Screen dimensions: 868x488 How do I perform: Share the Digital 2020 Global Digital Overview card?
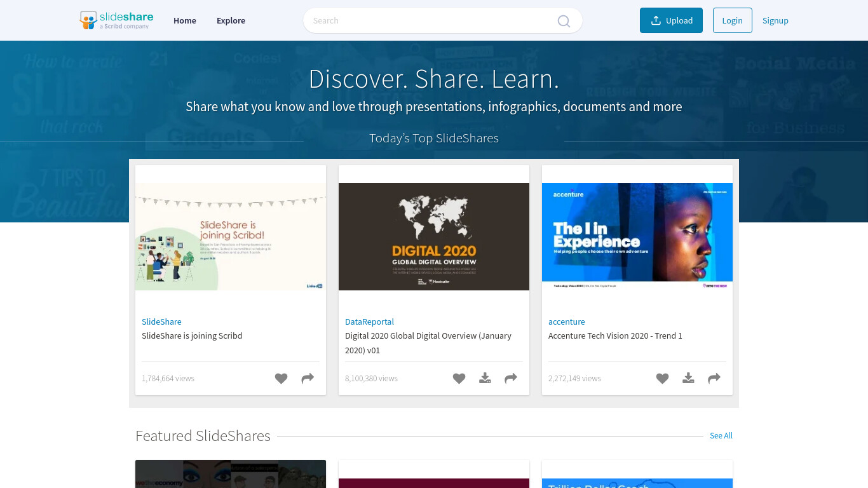pos(511,379)
